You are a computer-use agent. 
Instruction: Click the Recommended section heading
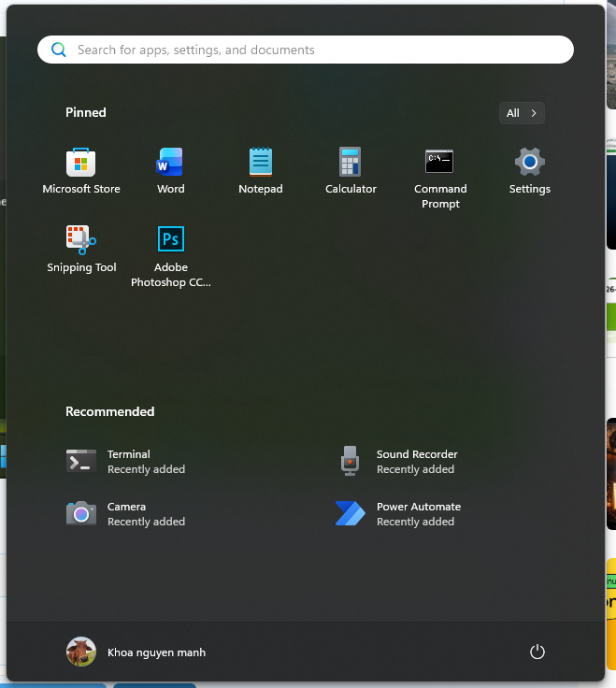[109, 411]
